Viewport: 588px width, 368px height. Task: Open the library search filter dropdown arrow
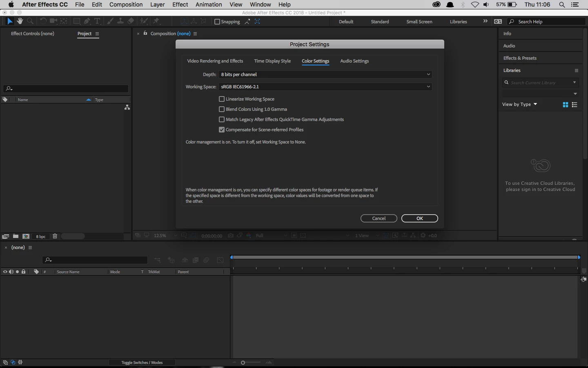click(575, 83)
